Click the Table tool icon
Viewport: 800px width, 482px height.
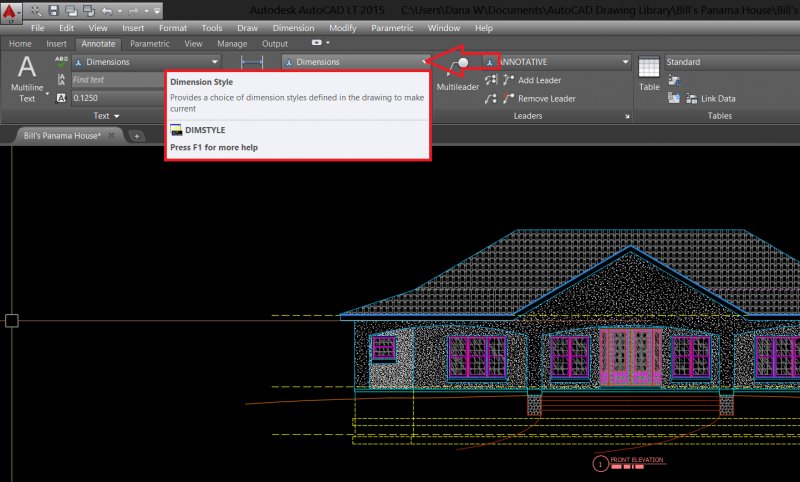[x=649, y=74]
